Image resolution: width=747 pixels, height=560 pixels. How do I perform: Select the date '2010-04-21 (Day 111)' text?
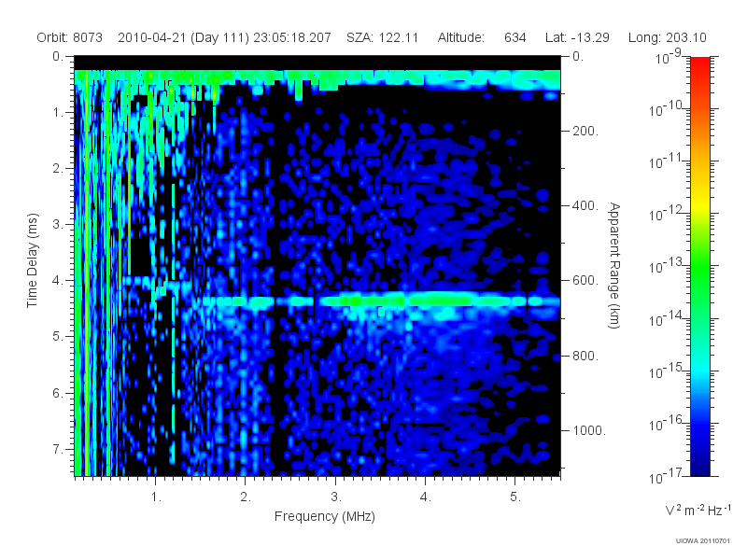point(183,37)
